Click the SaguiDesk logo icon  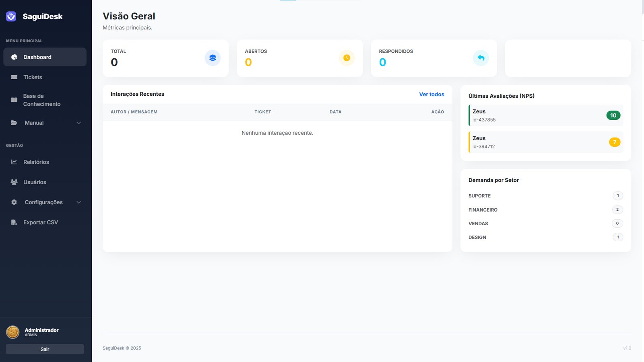click(11, 16)
